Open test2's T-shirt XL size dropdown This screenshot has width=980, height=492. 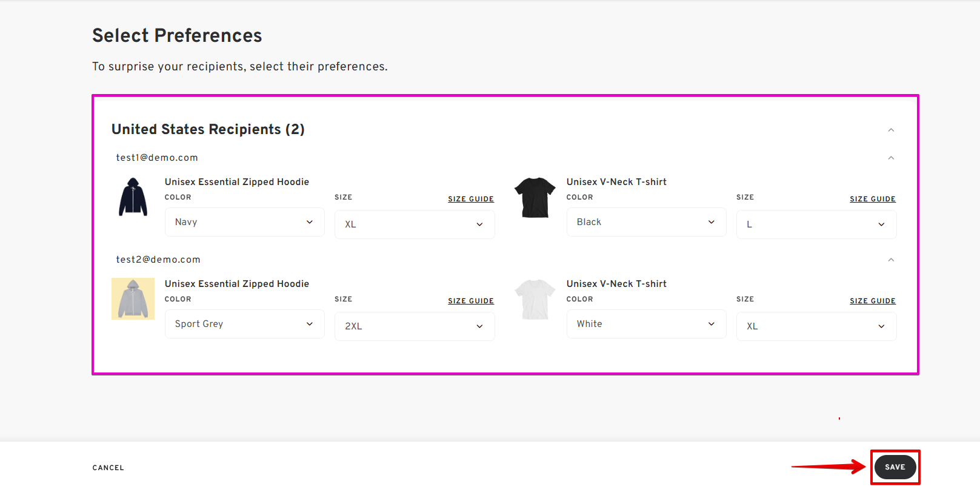pyautogui.click(x=816, y=326)
